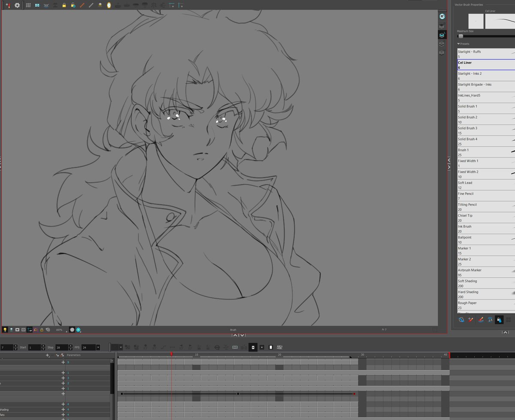Image resolution: width=515 pixels, height=420 pixels.
Task: Click the plus with red brush icon
Action: click(7, 5)
